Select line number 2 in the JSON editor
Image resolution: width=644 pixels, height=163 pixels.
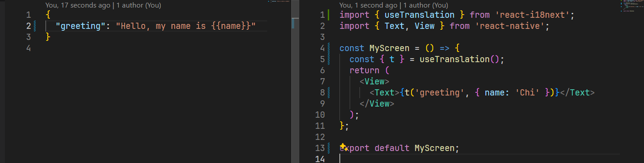point(29,26)
